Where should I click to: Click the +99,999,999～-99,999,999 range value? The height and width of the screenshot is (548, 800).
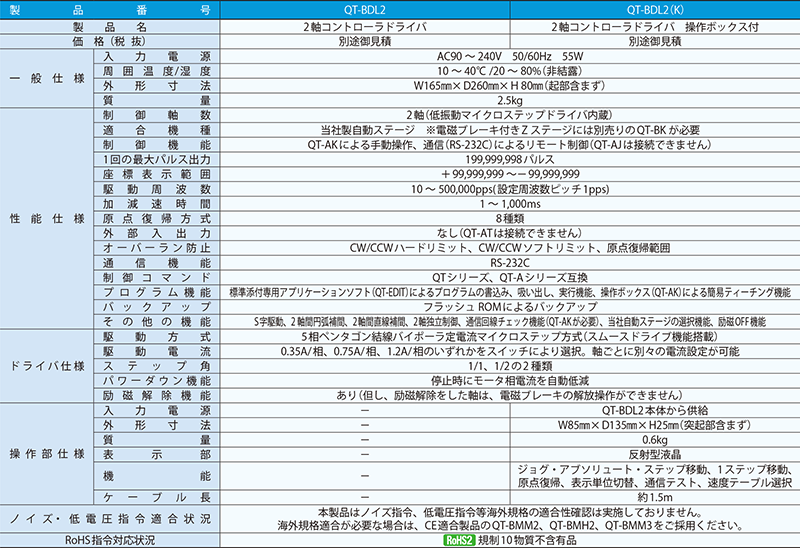(510, 174)
